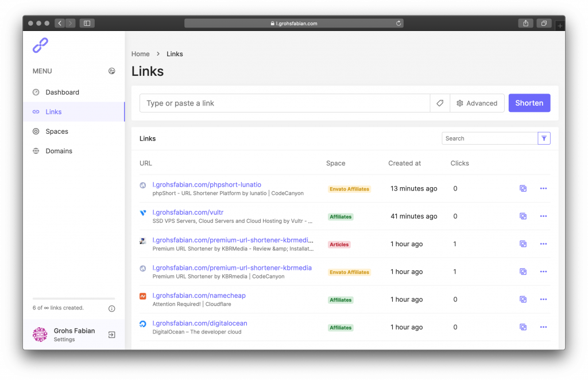Click the globe favicon on phpshort-lunatio row

pos(143,185)
